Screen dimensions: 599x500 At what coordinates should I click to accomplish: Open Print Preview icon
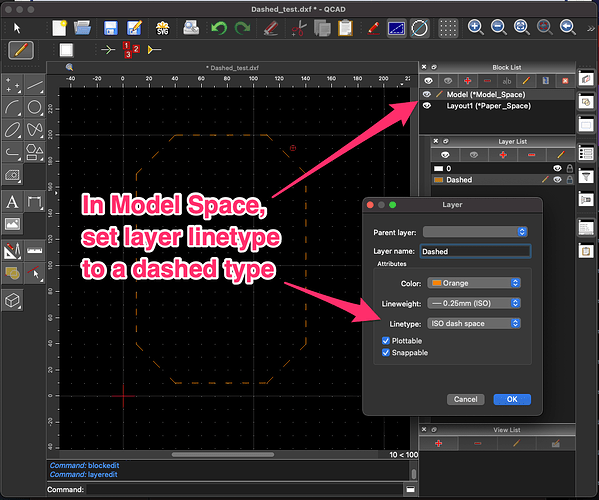point(191,28)
